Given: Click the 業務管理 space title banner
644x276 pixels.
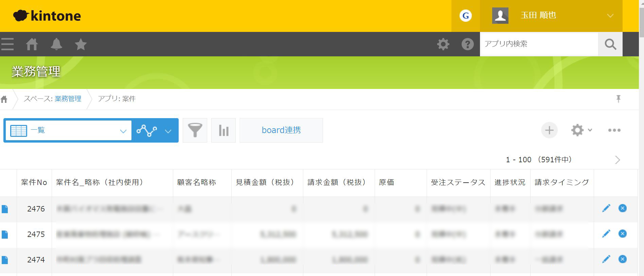Looking at the screenshot, I should [36, 72].
